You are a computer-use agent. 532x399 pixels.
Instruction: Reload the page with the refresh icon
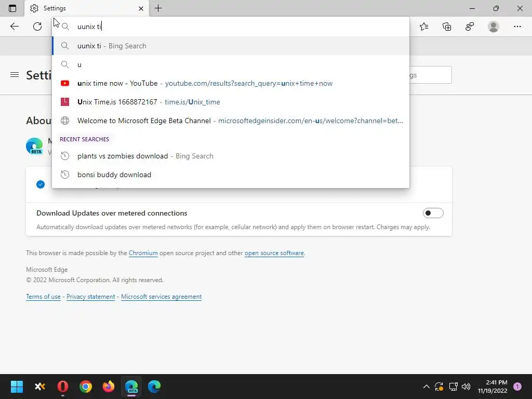click(x=37, y=26)
